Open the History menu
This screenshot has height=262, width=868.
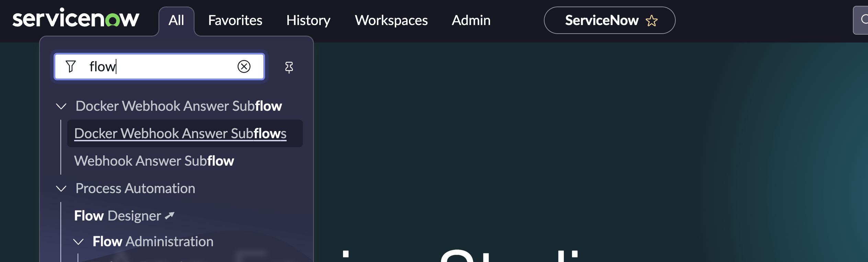click(308, 21)
